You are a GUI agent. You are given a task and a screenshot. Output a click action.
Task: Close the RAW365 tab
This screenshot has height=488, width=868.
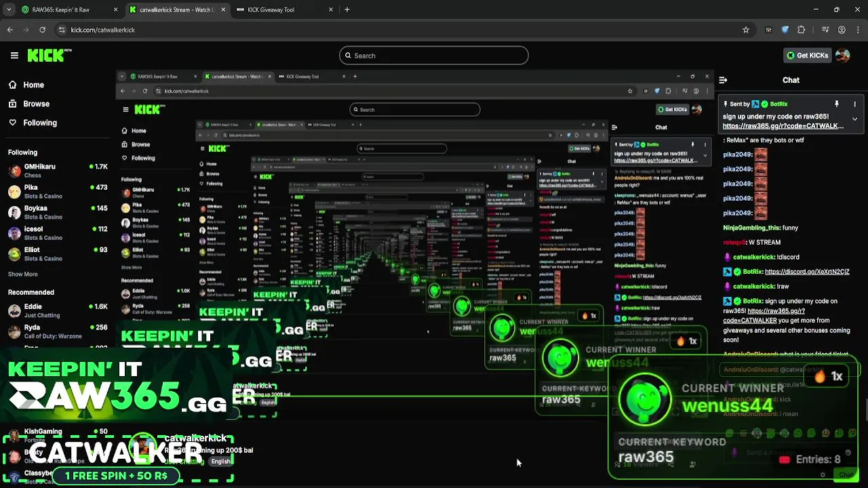[115, 9]
